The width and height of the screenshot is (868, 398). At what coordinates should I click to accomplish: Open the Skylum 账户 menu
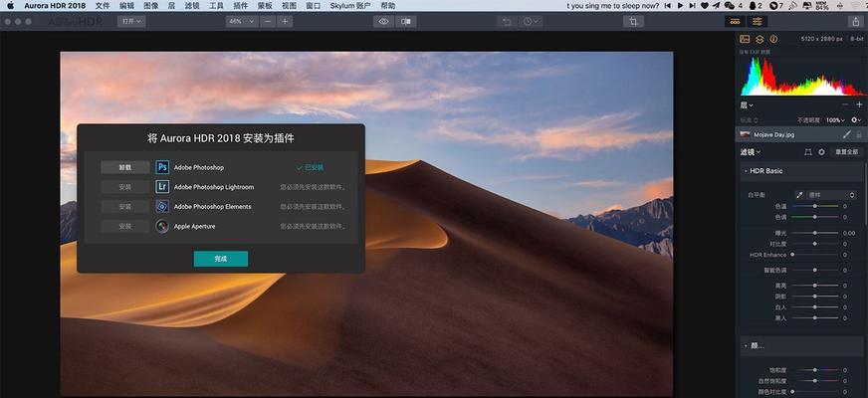tap(350, 6)
